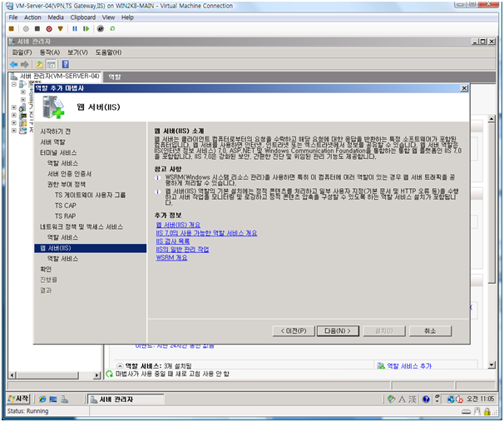This screenshot has width=504, height=422.
Task: Click the 이전(P) back button
Action: point(293,330)
